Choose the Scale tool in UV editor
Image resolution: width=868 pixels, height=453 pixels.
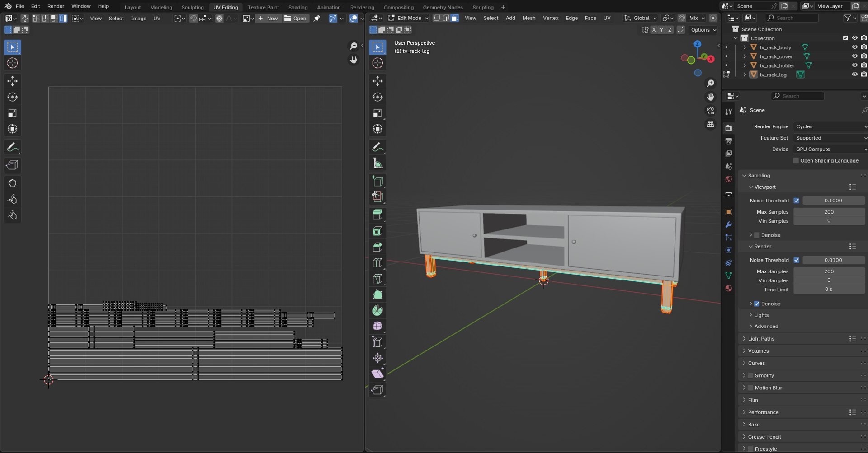coord(13,113)
